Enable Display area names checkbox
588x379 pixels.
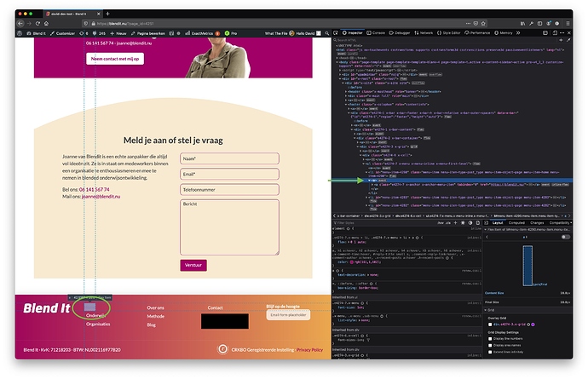point(490,345)
